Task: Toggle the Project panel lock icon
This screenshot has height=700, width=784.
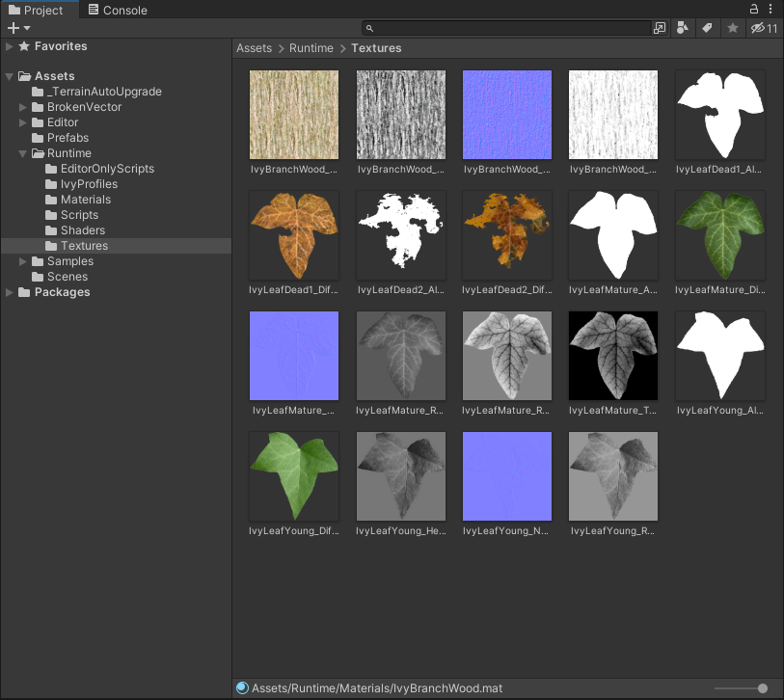Action: coord(753,9)
